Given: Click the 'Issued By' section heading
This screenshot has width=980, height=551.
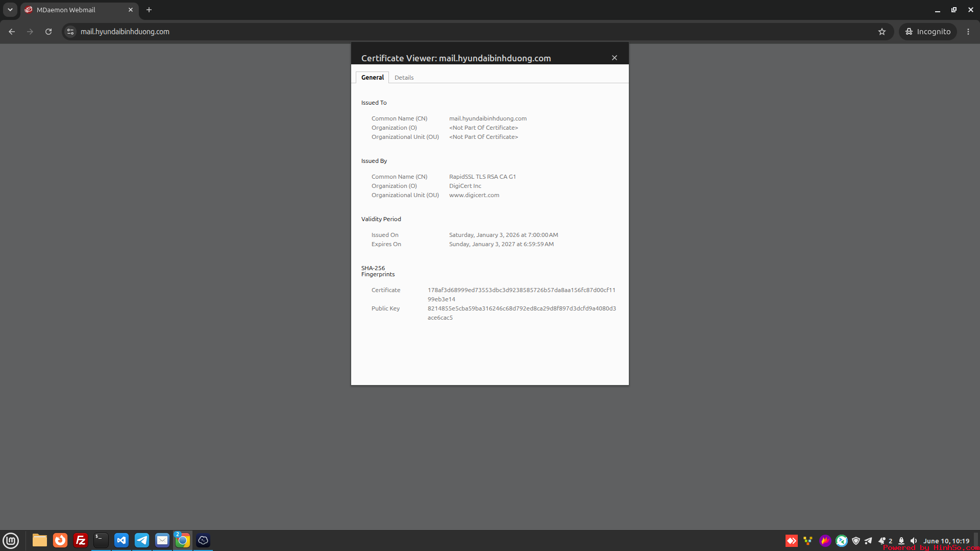Looking at the screenshot, I should pyautogui.click(x=374, y=161).
